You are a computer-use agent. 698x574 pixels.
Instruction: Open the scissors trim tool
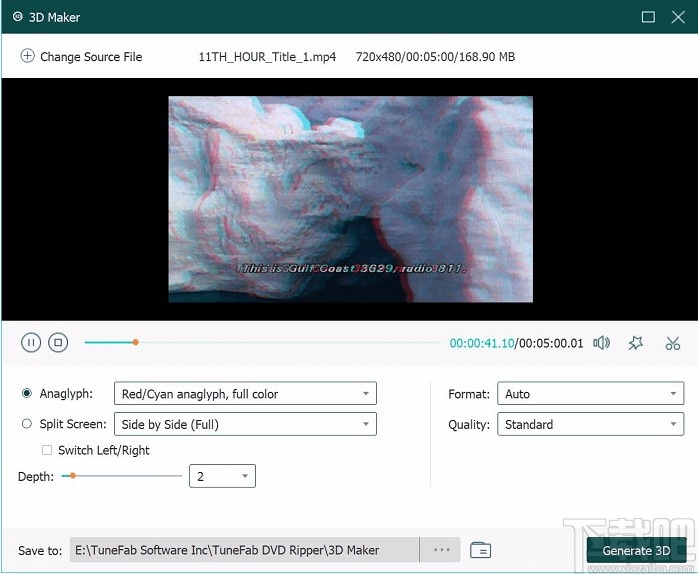pyautogui.click(x=673, y=343)
